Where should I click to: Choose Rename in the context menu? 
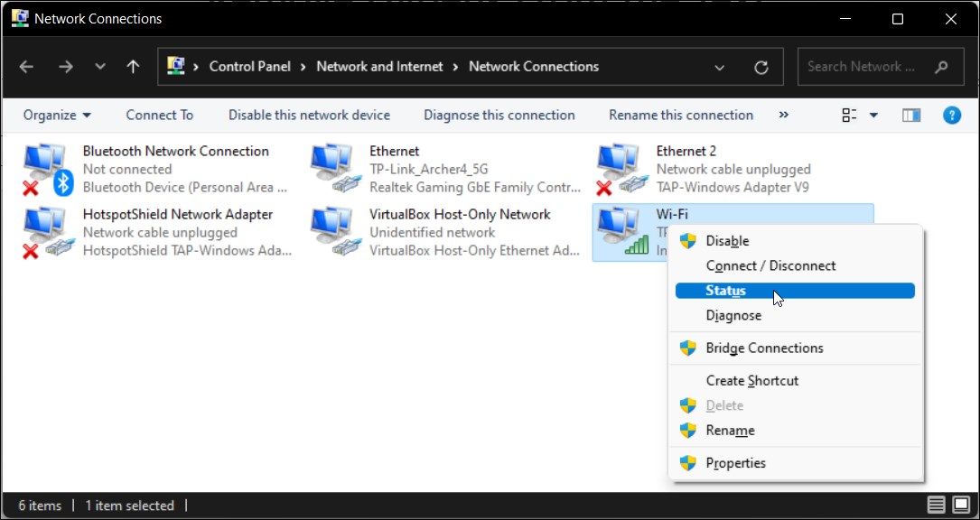[795, 431]
